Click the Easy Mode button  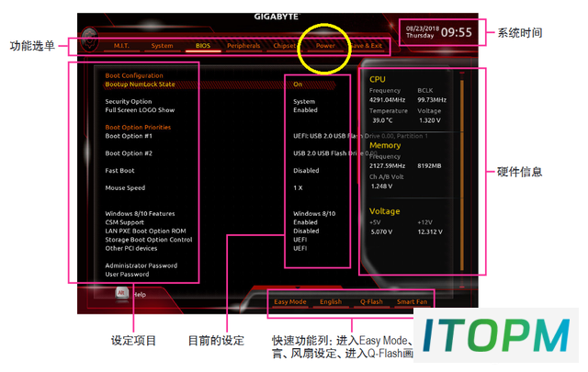pos(290,302)
